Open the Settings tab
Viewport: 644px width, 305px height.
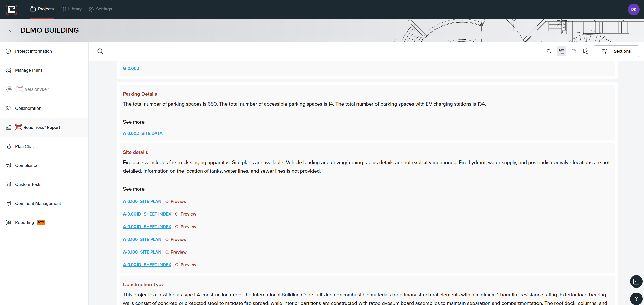click(x=100, y=9)
